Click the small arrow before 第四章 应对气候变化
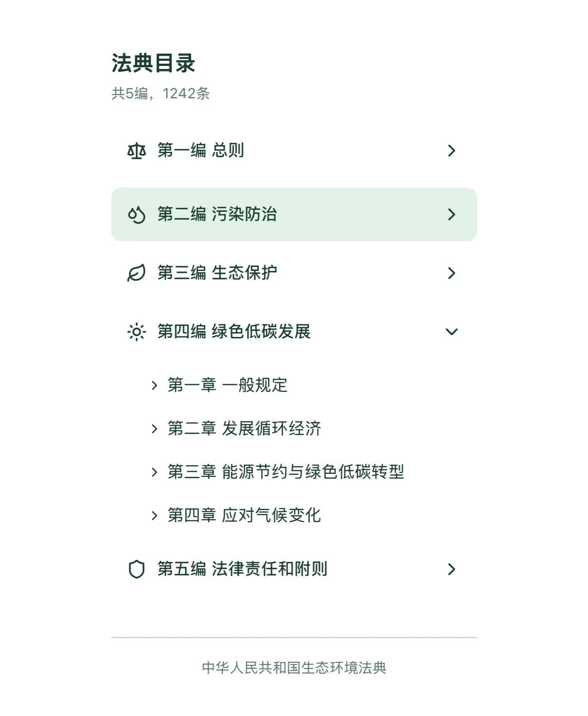 pos(154,516)
